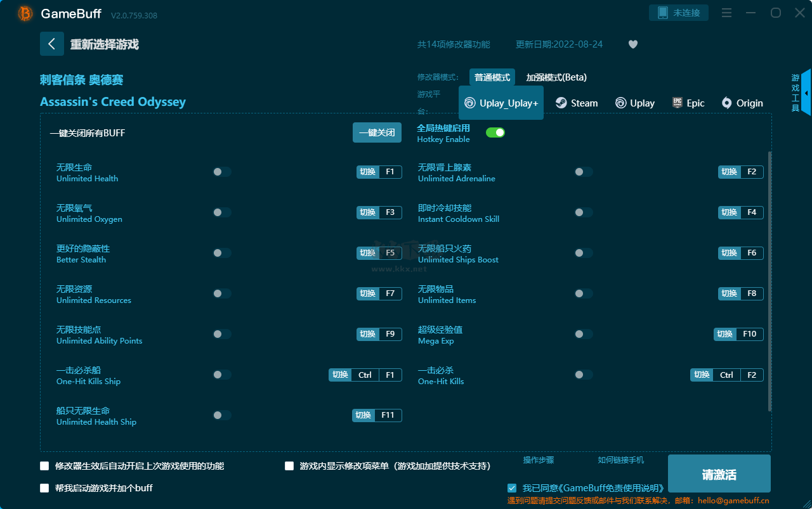The height and width of the screenshot is (509, 812).
Task: Turn on Unlimited Oxygen
Action: point(222,212)
